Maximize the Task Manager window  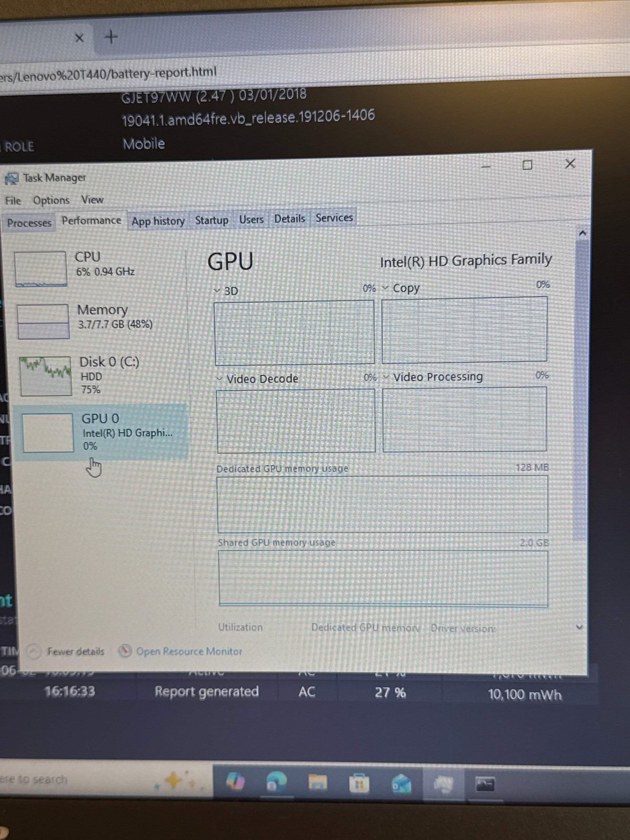tap(528, 165)
